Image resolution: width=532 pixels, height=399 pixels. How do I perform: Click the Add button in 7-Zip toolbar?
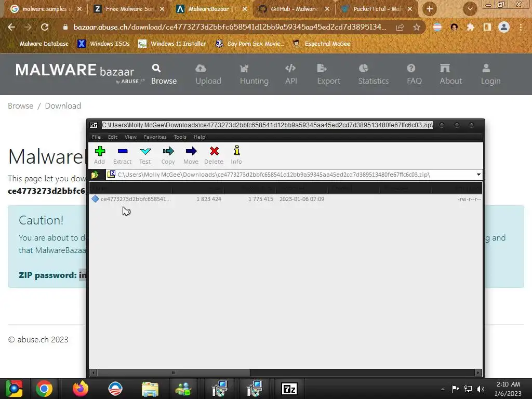99,155
